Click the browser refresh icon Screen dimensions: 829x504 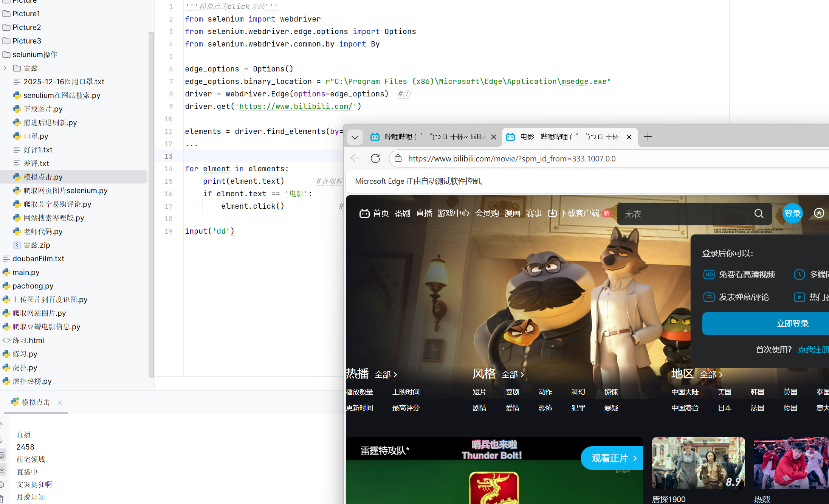pyautogui.click(x=375, y=158)
